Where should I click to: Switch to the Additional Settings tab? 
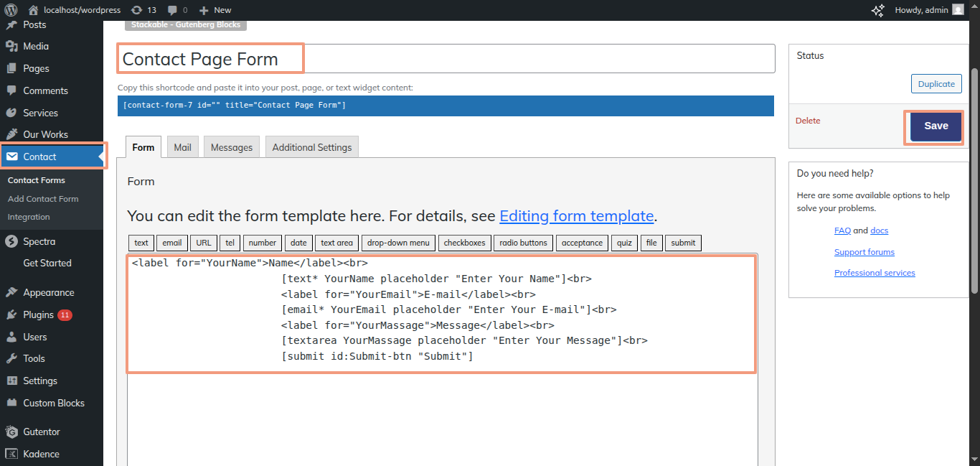tap(311, 147)
